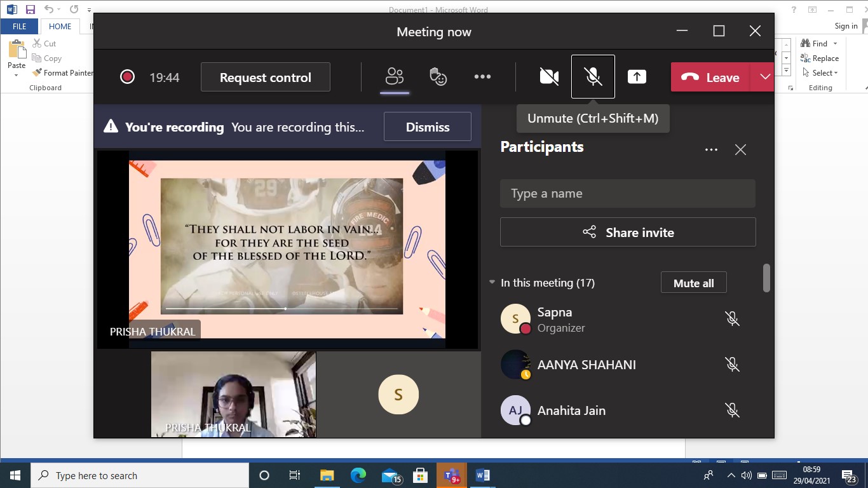Click Copy in Word Clipboard group
Screen dimensions: 868x488
[46, 58]
